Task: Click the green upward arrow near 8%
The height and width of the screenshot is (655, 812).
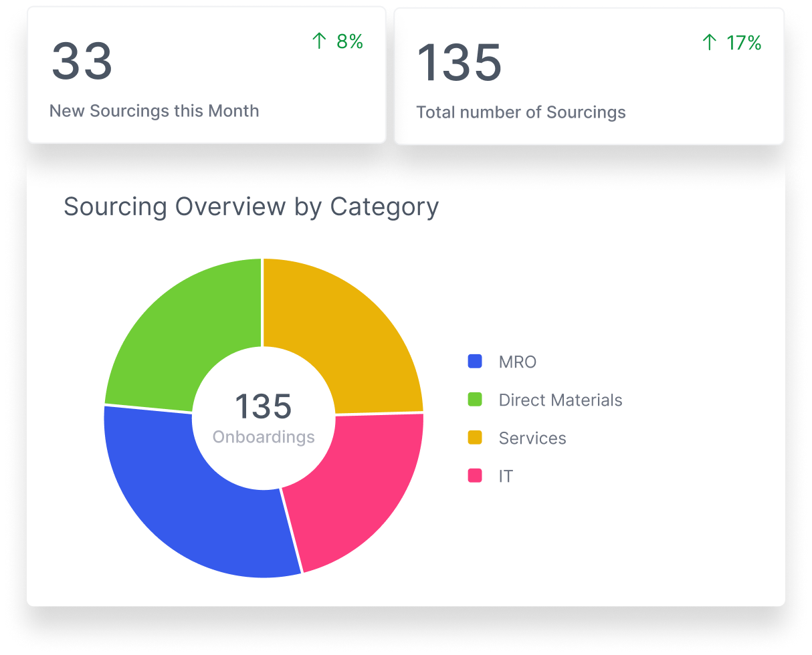Action: point(320,41)
